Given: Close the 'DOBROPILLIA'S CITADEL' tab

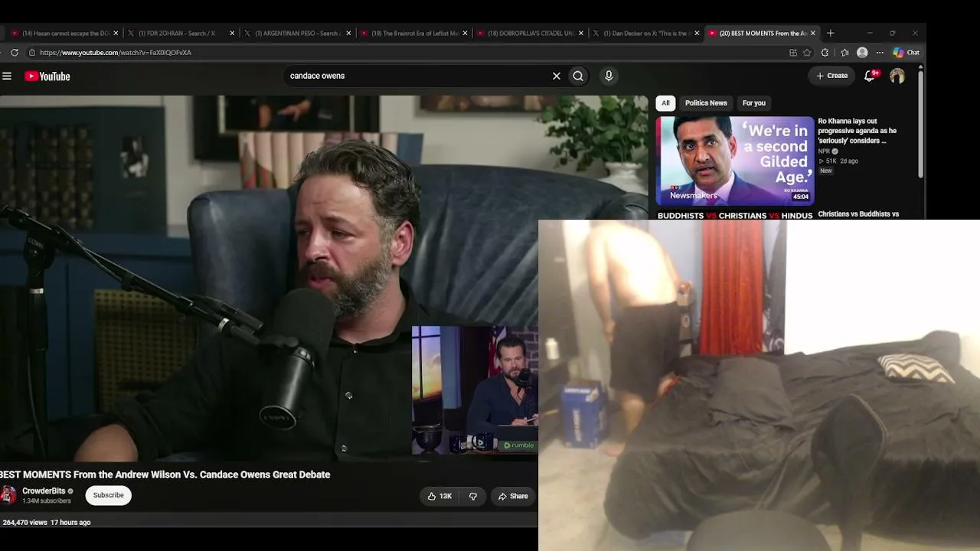Looking at the screenshot, I should pyautogui.click(x=581, y=33).
